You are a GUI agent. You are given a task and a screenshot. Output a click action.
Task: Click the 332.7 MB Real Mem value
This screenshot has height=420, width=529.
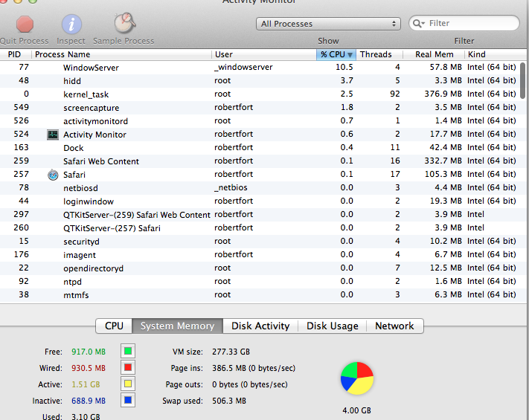[x=443, y=161]
